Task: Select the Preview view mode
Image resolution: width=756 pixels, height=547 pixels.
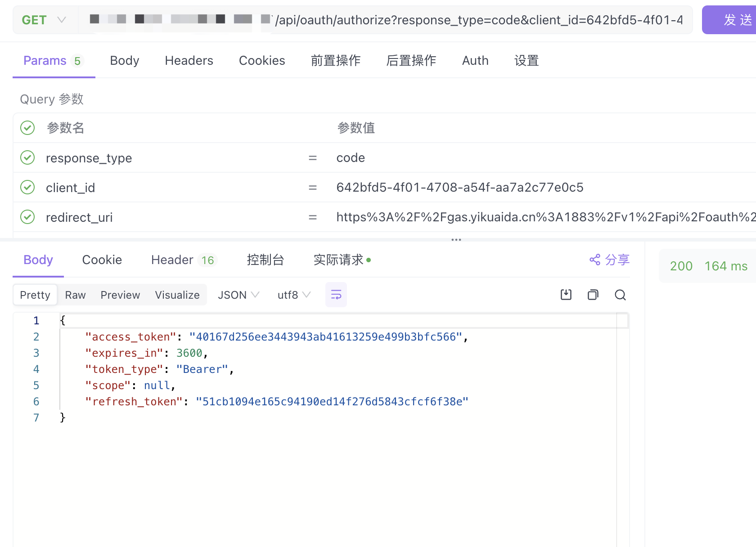Action: pos(120,295)
